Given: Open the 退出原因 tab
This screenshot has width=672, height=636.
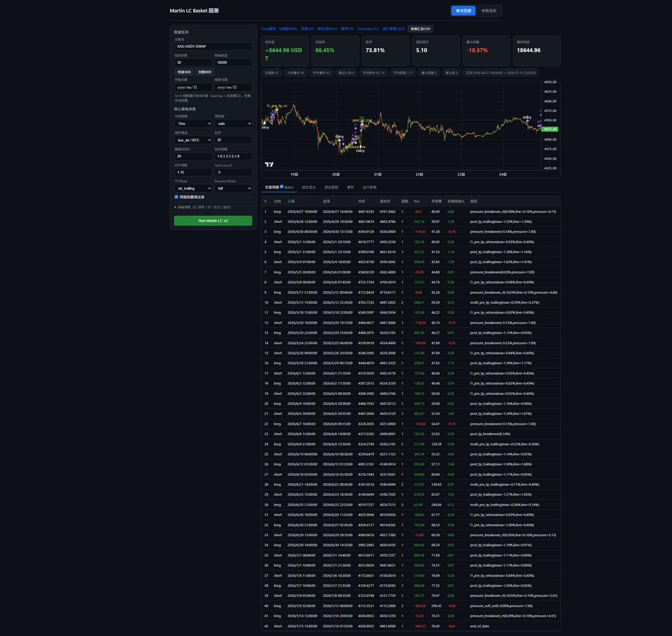Looking at the screenshot, I should coord(331,187).
